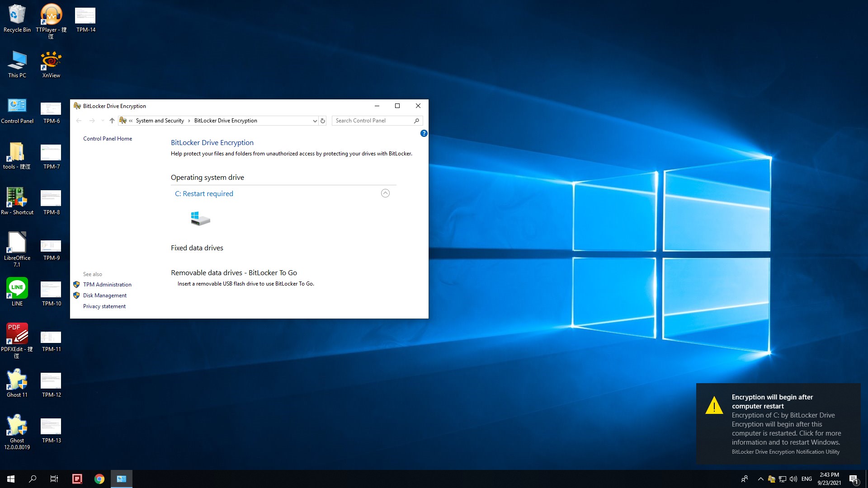Click the Control Panel Home link
The image size is (868, 488).
107,138
